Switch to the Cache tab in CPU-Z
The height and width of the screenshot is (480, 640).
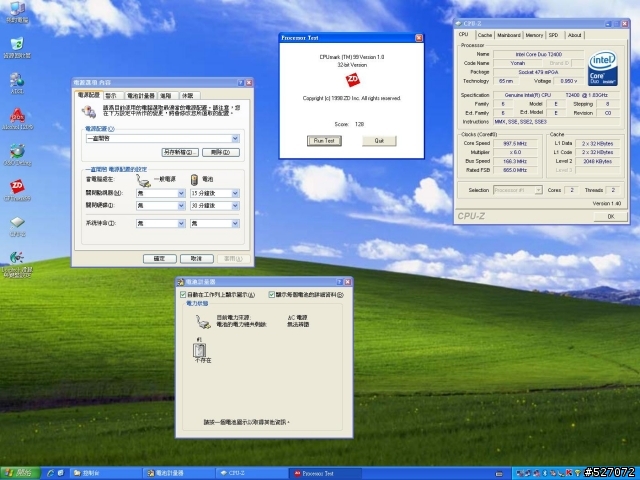click(x=484, y=35)
